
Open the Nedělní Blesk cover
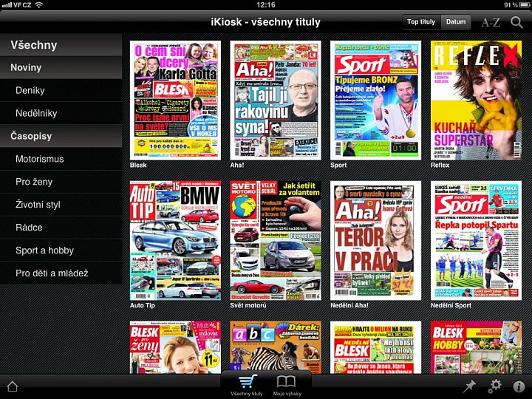pos(375,347)
